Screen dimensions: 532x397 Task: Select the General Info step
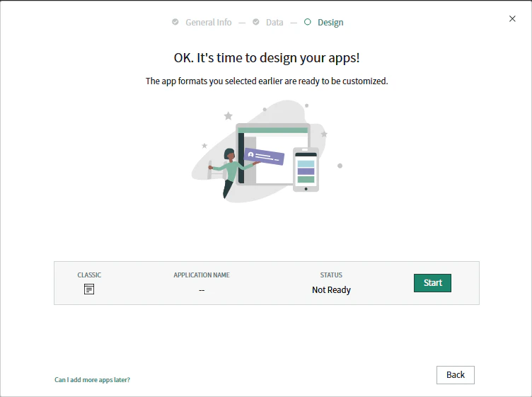(x=208, y=23)
